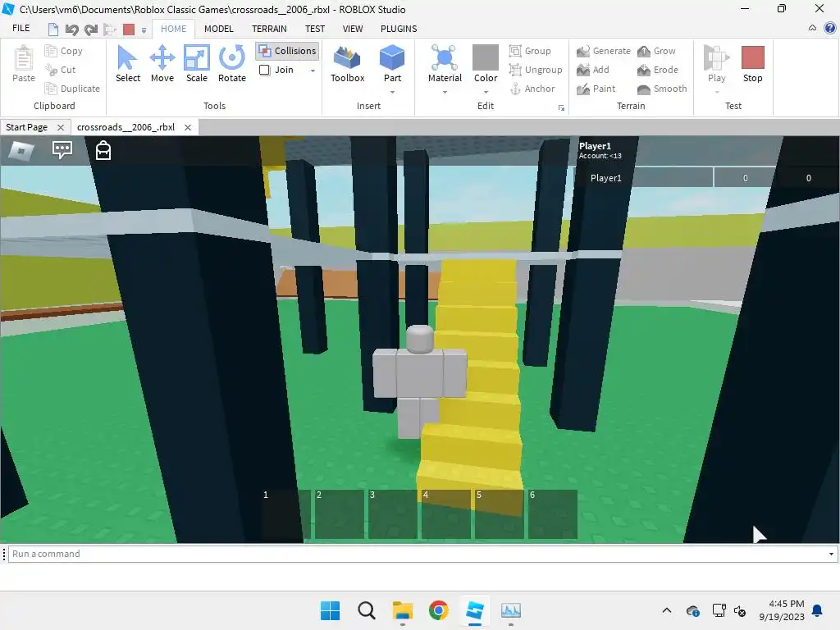The width and height of the screenshot is (840, 630).
Task: Activate the Move tool
Action: 162,64
